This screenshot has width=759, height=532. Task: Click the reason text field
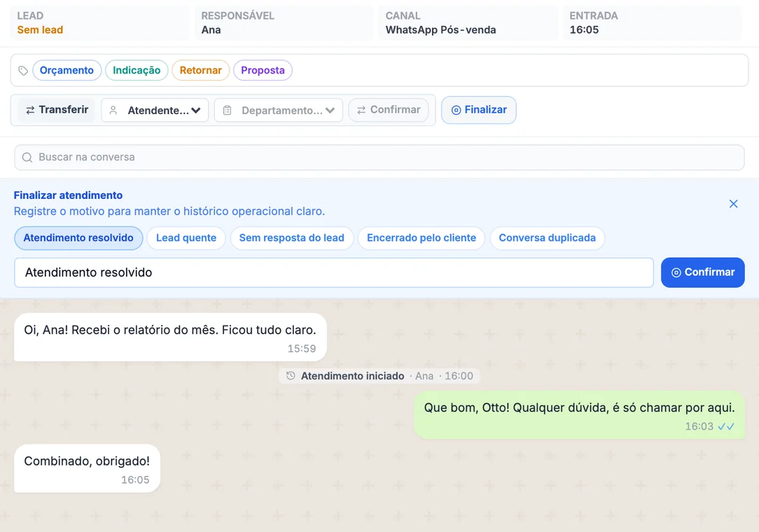click(x=334, y=272)
